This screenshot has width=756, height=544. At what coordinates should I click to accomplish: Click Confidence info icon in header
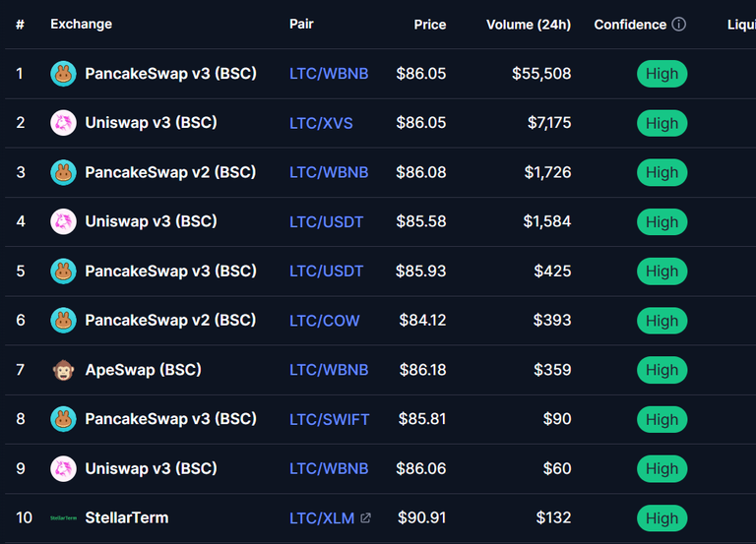pos(679,24)
